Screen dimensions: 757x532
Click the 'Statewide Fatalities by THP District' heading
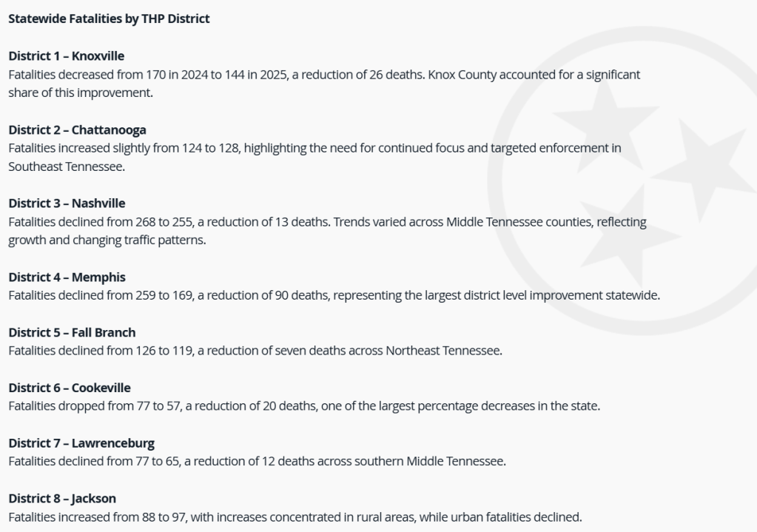[109, 19]
